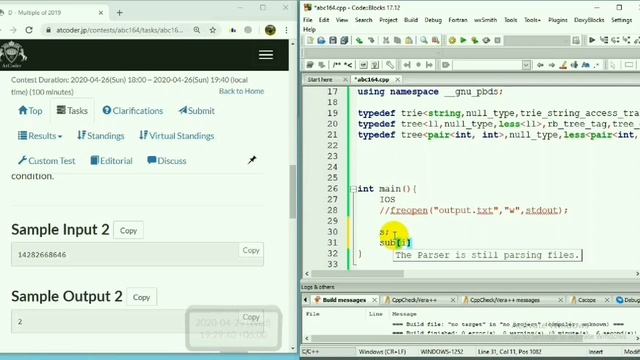The height and width of the screenshot is (360, 640).
Task: Open the Virtual Standings link
Action: tap(177, 136)
